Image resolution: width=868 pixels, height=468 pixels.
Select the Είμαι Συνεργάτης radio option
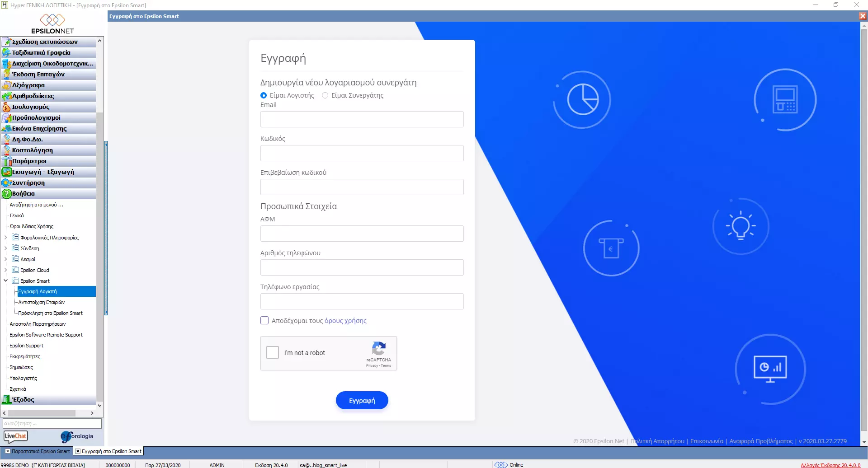pos(325,95)
